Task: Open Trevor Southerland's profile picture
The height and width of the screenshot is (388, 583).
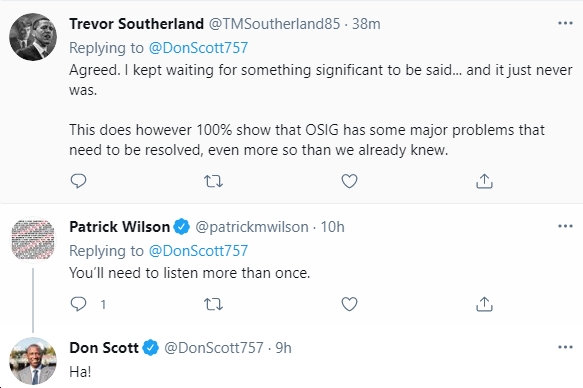Action: point(33,37)
